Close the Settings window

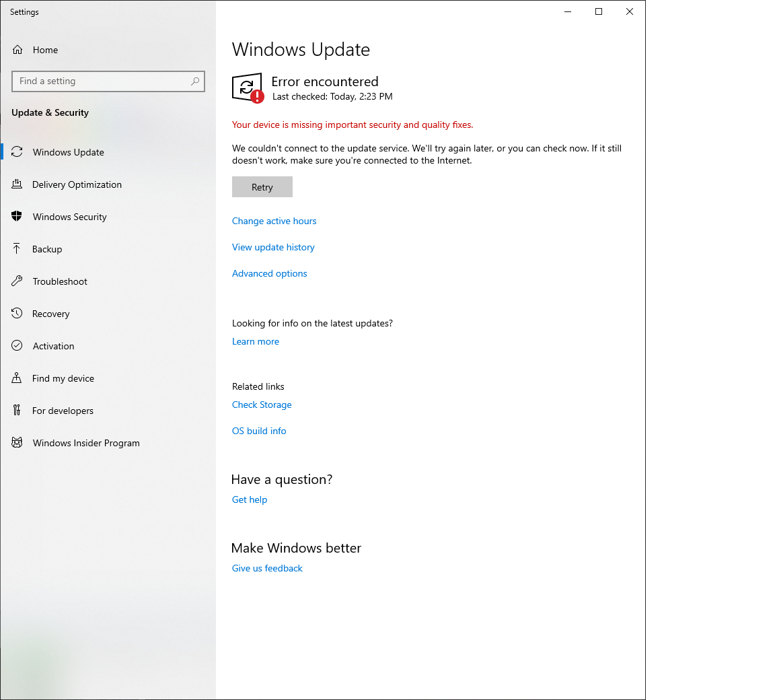(629, 11)
